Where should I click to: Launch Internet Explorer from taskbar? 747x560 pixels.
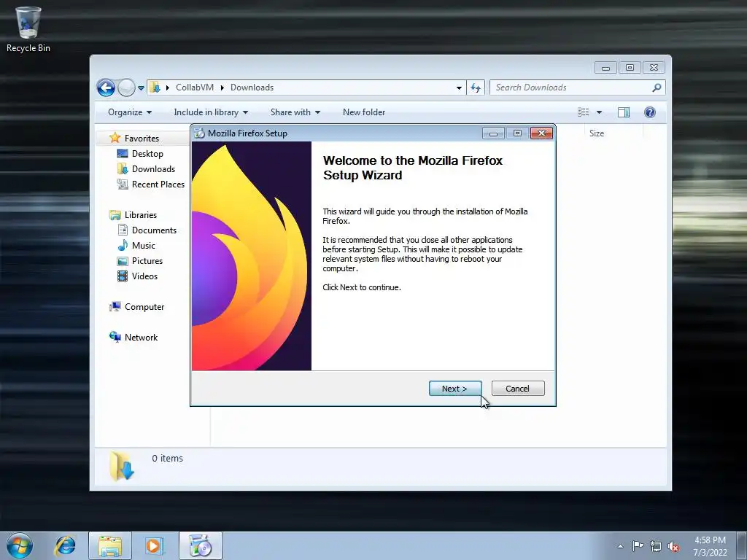coord(65,545)
